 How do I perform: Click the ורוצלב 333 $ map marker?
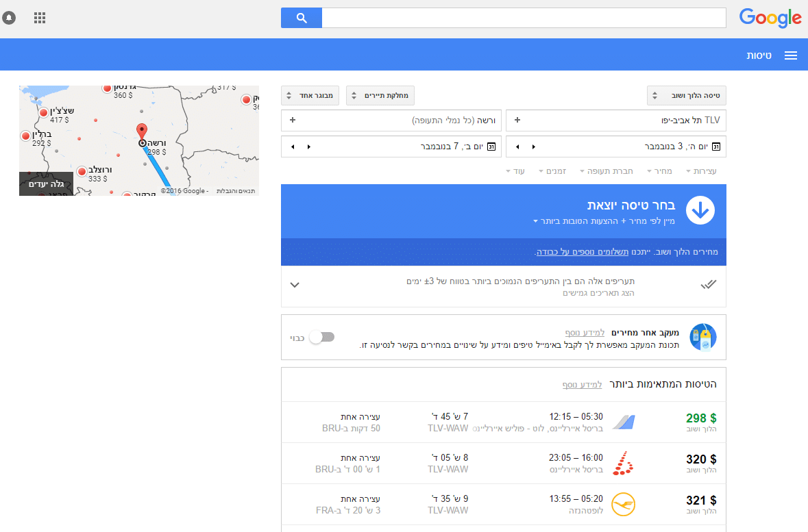(82, 171)
